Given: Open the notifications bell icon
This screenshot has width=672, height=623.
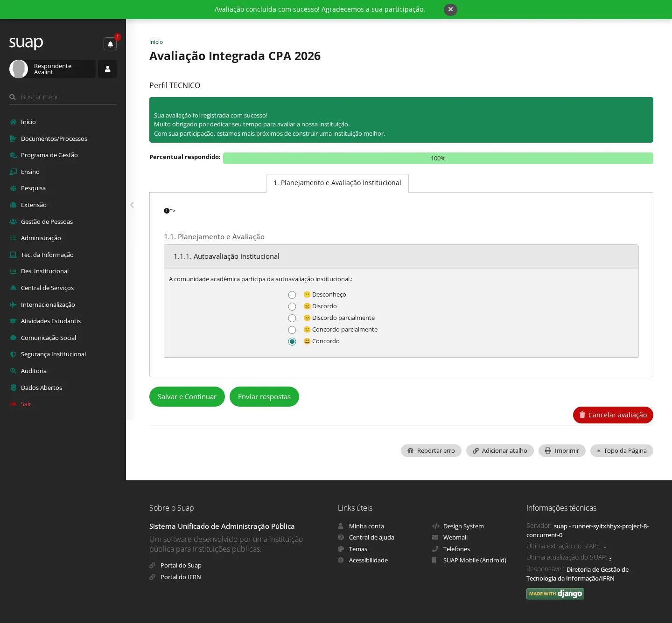Looking at the screenshot, I should tap(110, 44).
